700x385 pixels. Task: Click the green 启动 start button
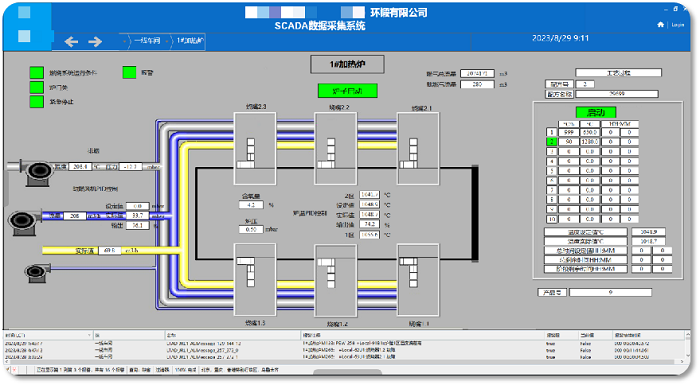(596, 112)
